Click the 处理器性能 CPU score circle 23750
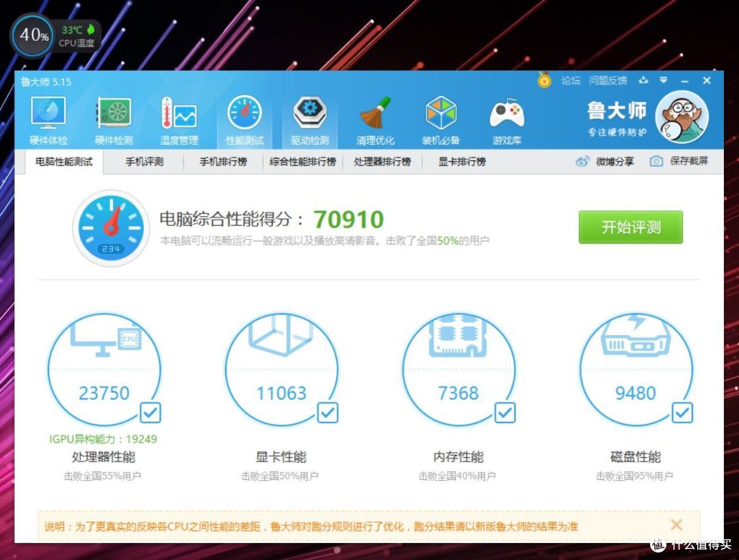The image size is (739, 560). pyautogui.click(x=104, y=370)
